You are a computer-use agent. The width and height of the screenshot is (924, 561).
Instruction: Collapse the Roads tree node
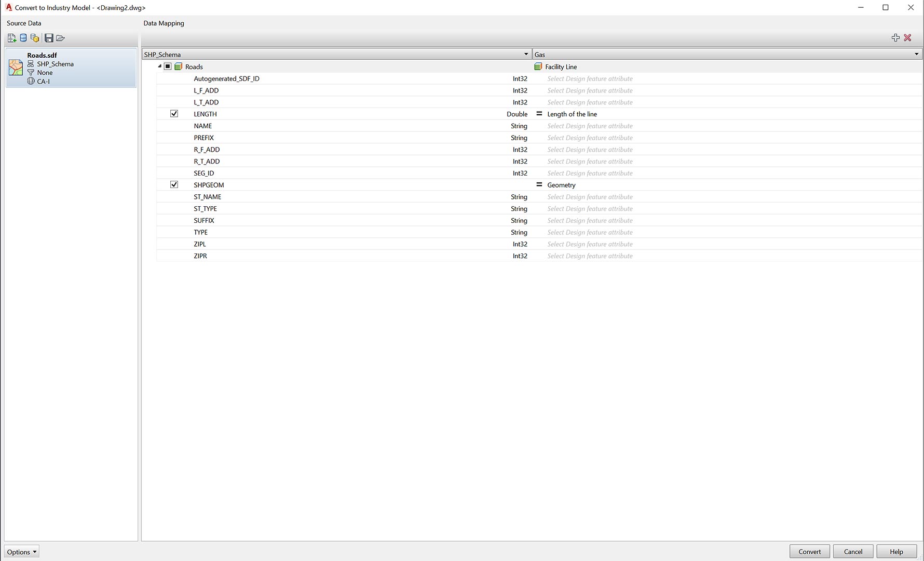tap(160, 66)
